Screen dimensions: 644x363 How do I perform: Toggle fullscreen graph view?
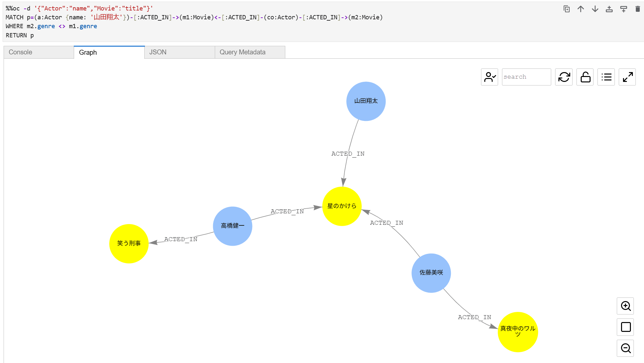pyautogui.click(x=627, y=77)
